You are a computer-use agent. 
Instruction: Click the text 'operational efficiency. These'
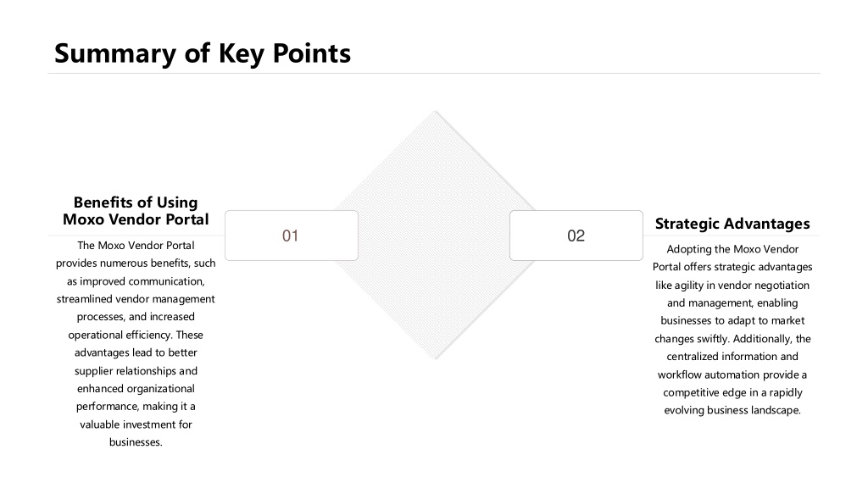pyautogui.click(x=136, y=335)
